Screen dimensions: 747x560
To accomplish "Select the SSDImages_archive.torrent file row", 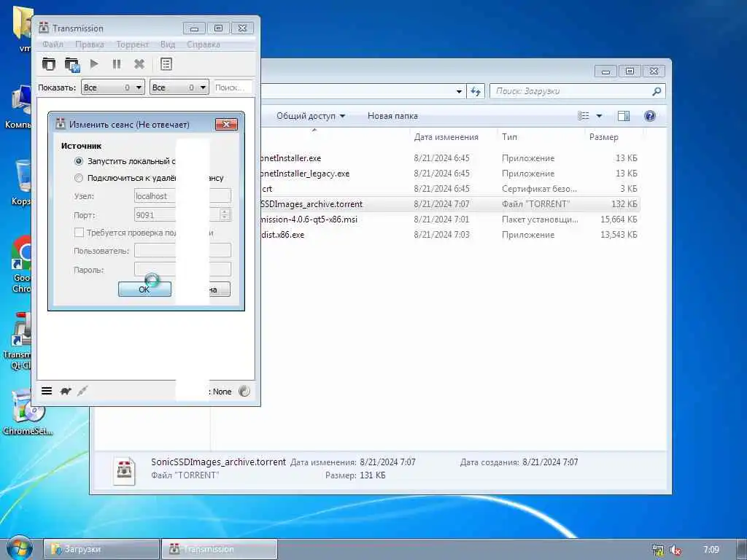I will pyautogui.click(x=449, y=204).
